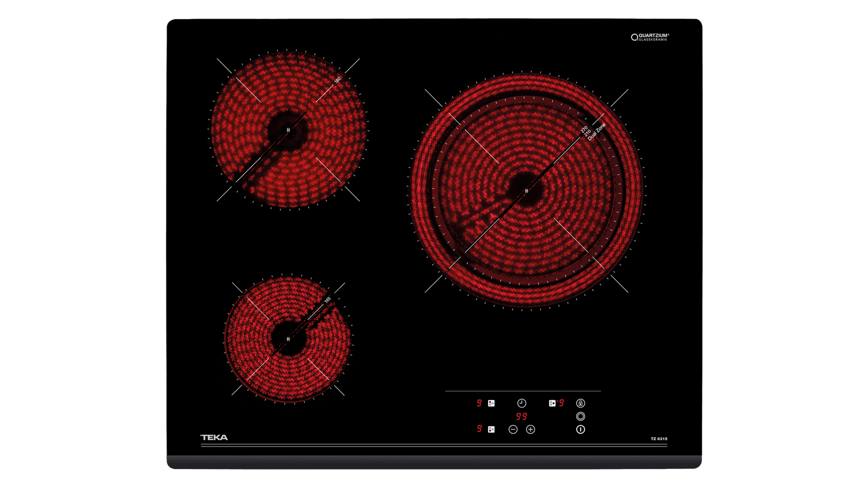Click center H of 180 burner
This screenshot has height=488, width=868.
pyautogui.click(x=288, y=130)
